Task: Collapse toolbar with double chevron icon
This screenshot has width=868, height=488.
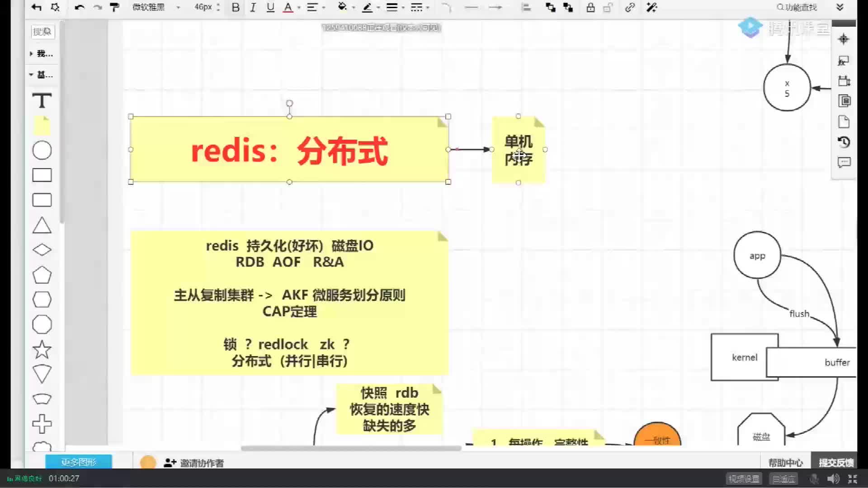Action: click(x=840, y=7)
